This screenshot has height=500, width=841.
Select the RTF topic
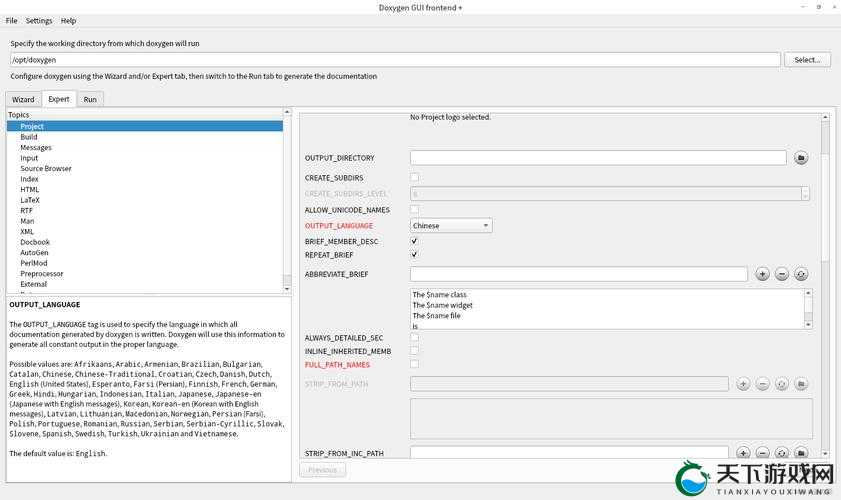coord(26,210)
